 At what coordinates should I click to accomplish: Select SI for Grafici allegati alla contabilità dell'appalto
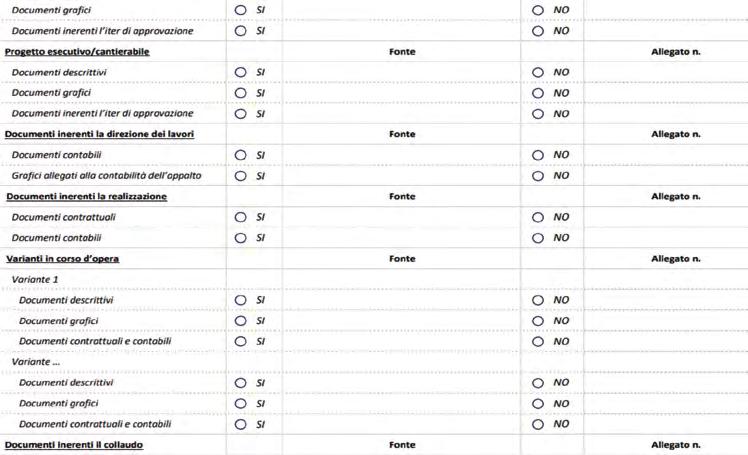tap(241, 176)
